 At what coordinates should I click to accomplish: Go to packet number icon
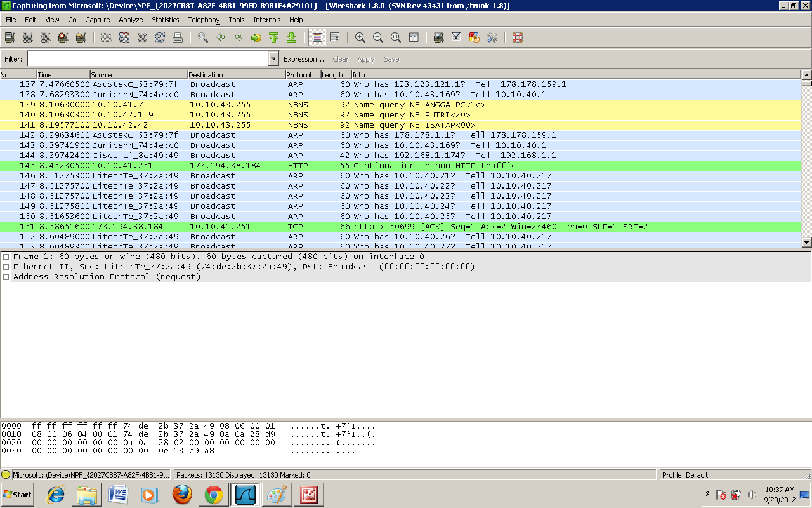(x=256, y=37)
